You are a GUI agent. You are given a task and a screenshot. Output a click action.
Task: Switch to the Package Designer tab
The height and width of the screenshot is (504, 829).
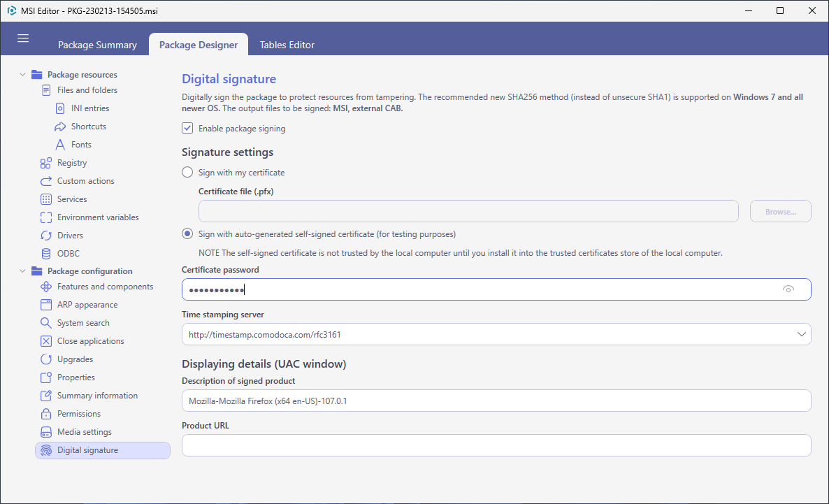coord(199,45)
